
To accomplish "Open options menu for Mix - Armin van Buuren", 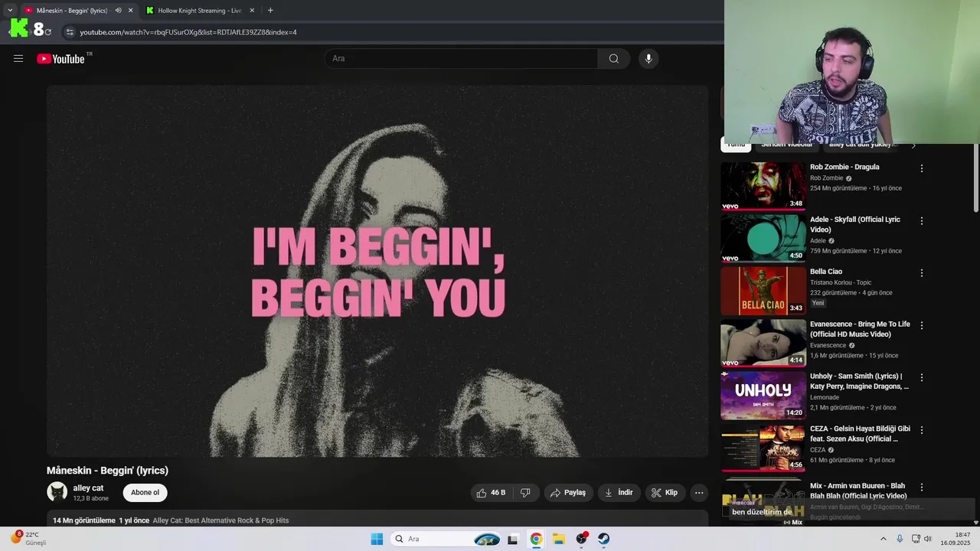I will tap(922, 487).
